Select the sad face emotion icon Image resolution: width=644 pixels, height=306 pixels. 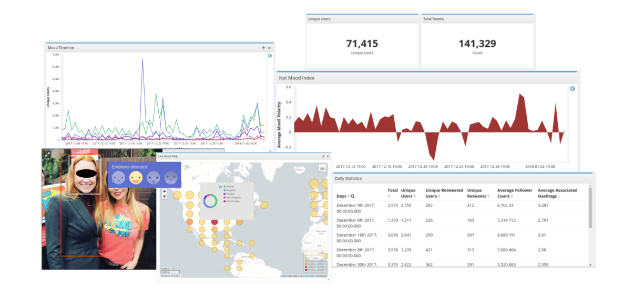point(119,179)
